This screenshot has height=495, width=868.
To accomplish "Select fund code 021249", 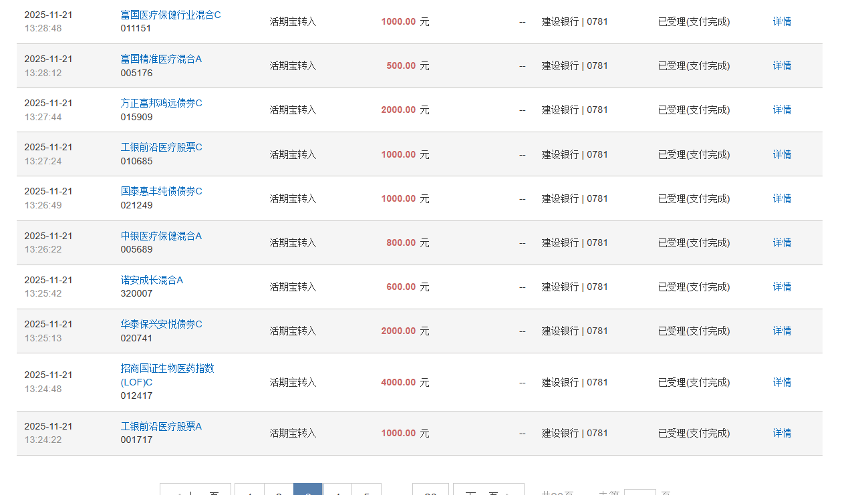I will point(136,205).
